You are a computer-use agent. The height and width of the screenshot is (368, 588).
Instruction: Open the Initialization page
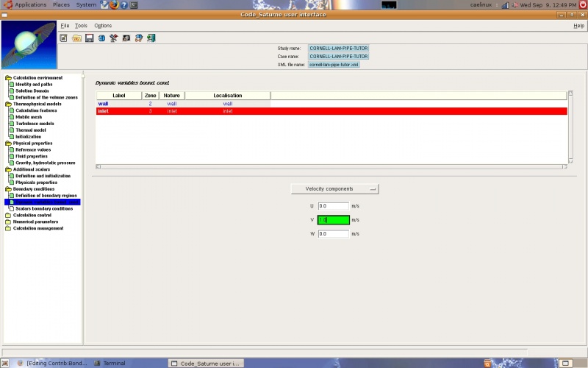click(x=28, y=137)
